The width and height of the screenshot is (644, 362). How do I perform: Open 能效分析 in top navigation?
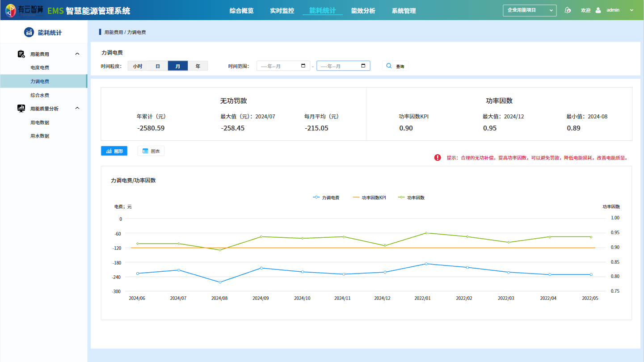363,11
